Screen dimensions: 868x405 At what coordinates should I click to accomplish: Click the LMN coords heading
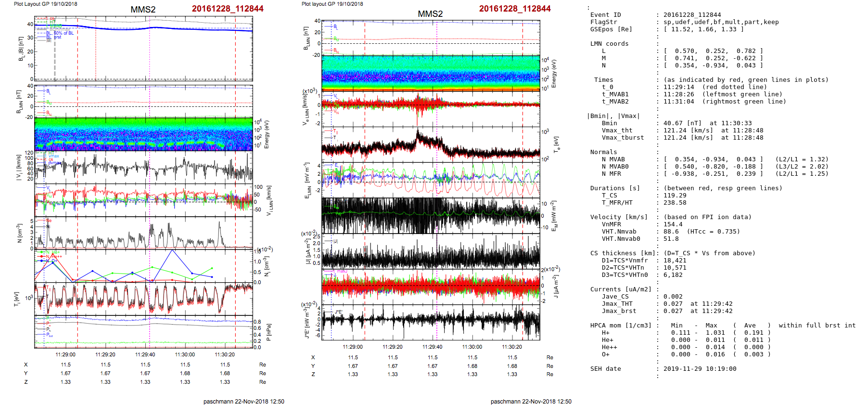click(x=609, y=44)
